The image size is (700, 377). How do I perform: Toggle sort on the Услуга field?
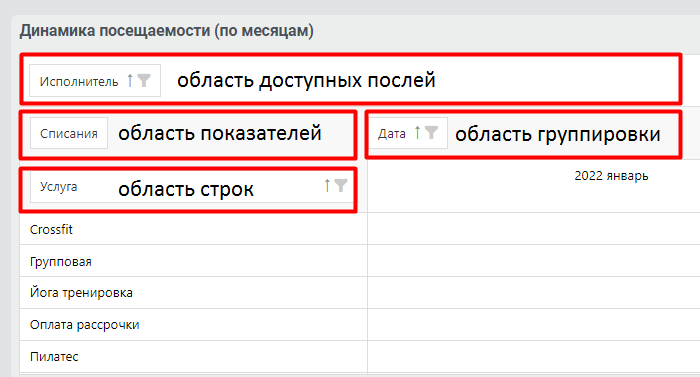pyautogui.click(x=327, y=185)
